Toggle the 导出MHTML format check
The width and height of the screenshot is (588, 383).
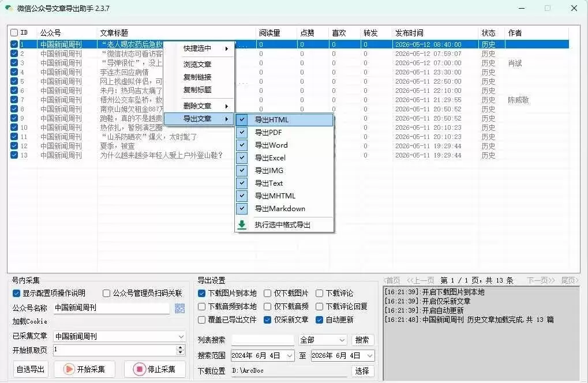(x=242, y=196)
